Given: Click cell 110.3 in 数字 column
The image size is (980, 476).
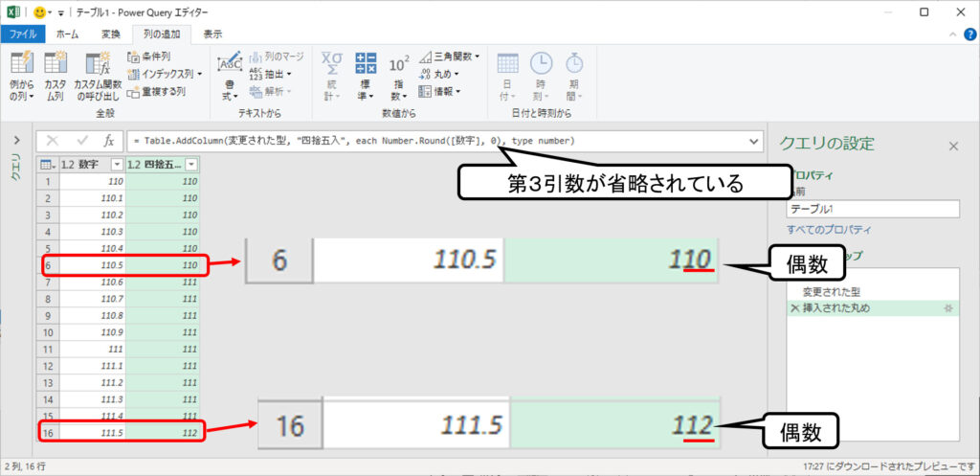Looking at the screenshot, I should pos(93,232).
